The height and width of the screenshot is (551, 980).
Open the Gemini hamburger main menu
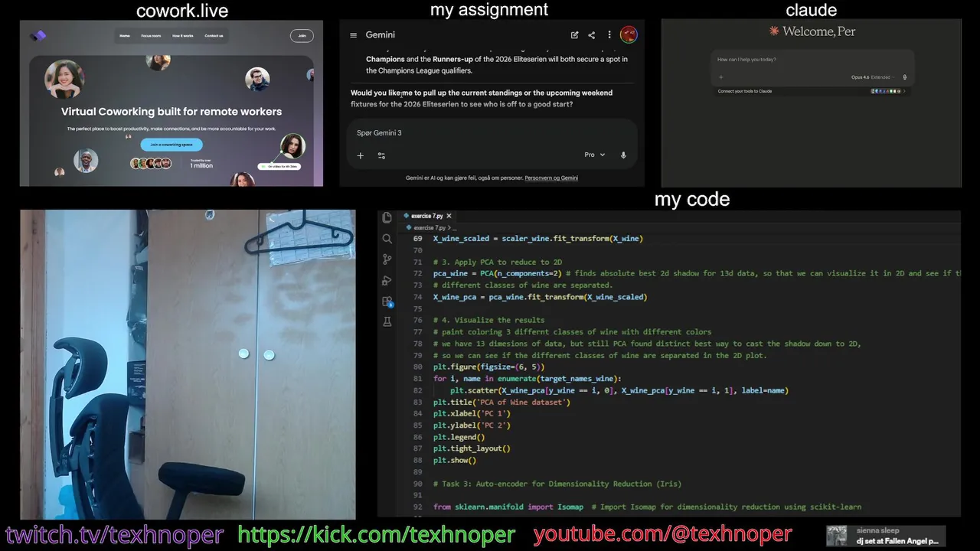pyautogui.click(x=353, y=35)
